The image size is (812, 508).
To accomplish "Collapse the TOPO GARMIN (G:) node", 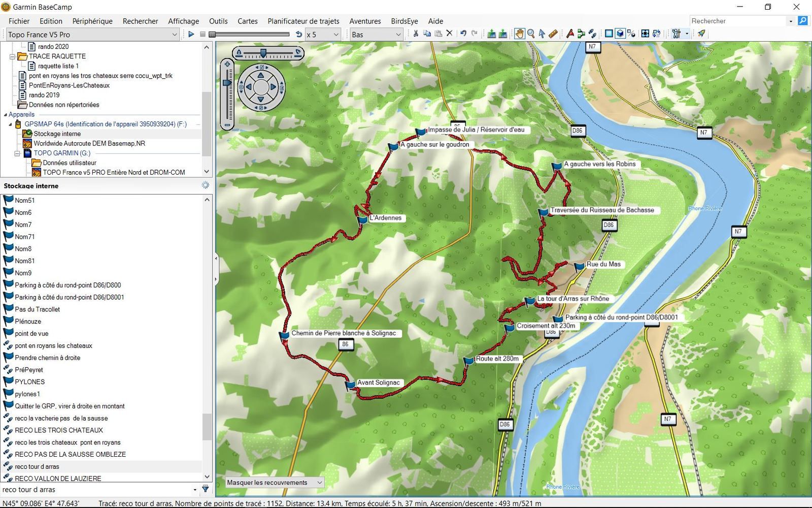I will coord(17,153).
